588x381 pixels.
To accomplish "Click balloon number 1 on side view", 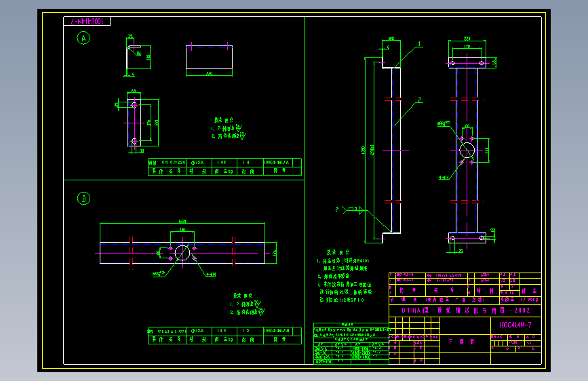I will coord(420,44).
